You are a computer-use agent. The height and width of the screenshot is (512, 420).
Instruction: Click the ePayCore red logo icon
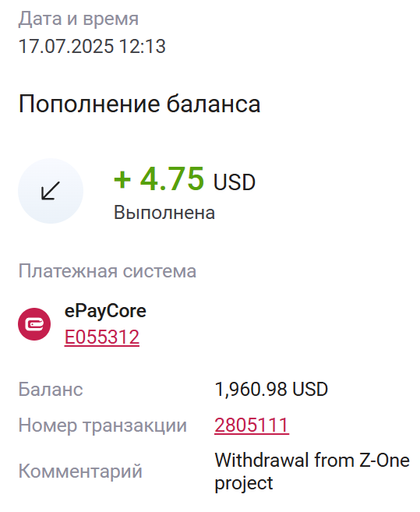pos(34,324)
